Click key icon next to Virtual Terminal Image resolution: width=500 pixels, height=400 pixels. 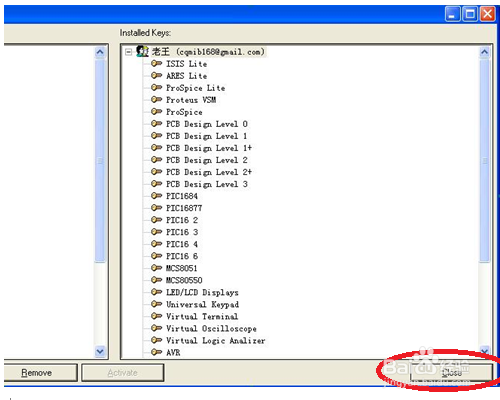[x=156, y=316]
